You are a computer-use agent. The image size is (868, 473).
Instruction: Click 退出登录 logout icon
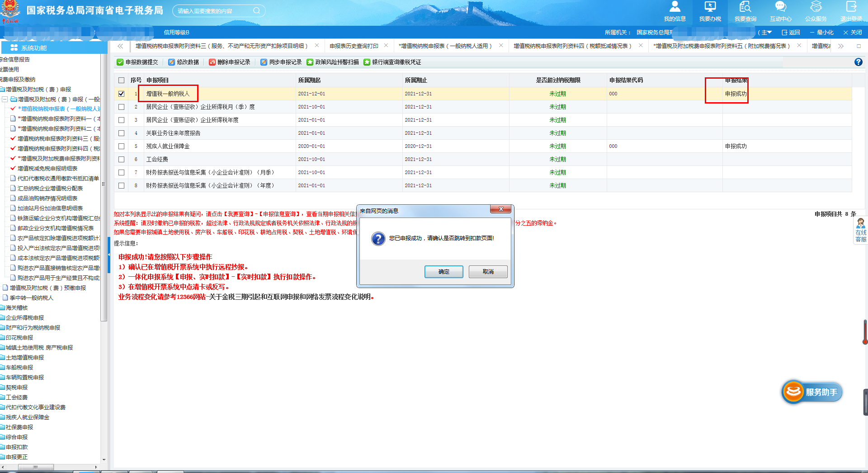tap(851, 11)
